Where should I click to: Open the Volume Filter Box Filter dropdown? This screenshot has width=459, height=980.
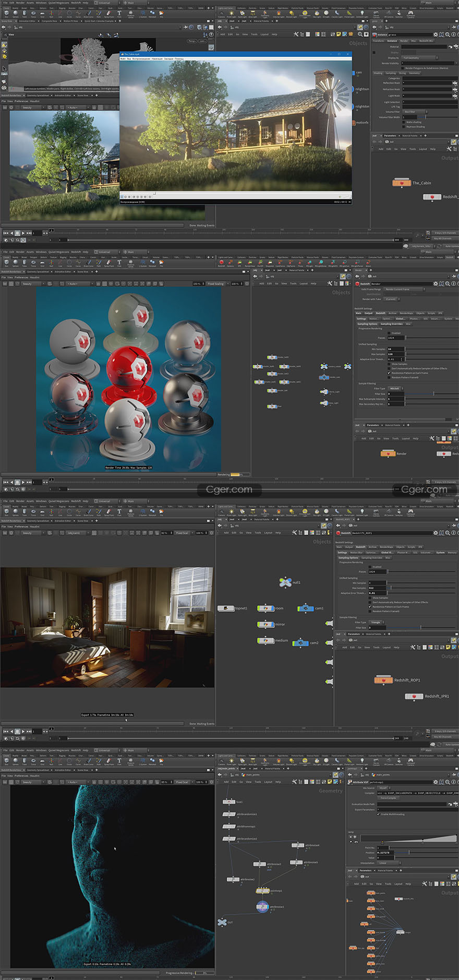[x=415, y=112]
